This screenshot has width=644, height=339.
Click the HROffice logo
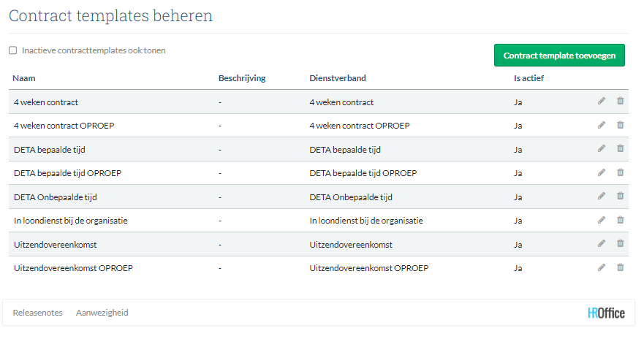606,313
